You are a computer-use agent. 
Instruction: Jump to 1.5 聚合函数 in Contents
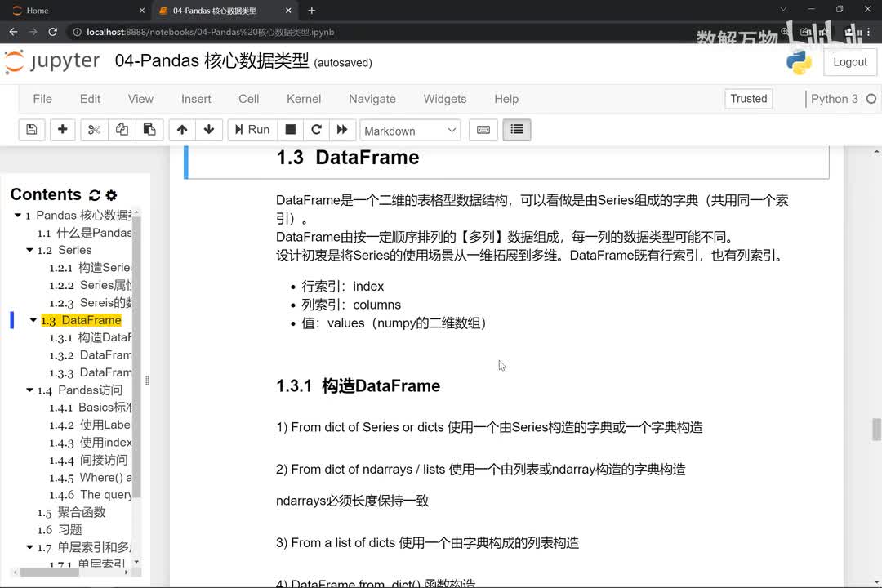tap(71, 512)
